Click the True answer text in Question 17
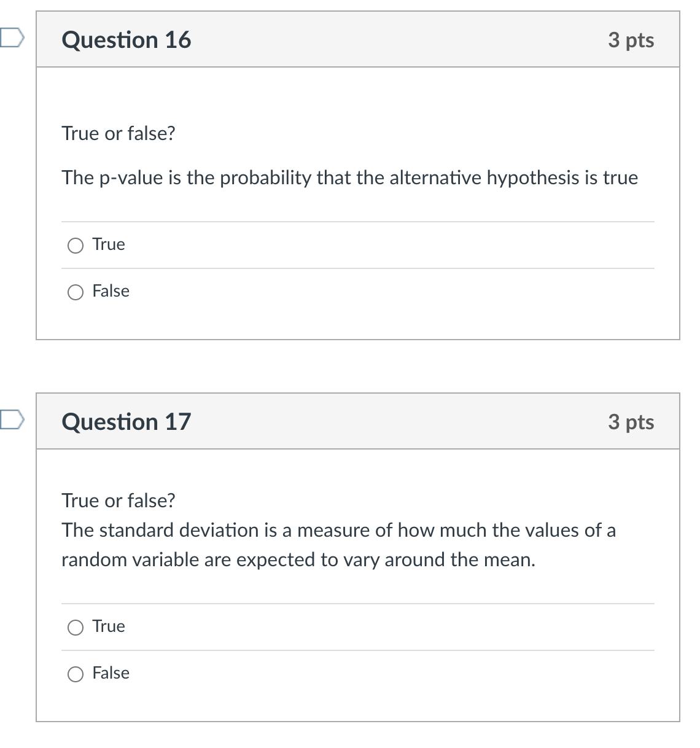 point(108,627)
